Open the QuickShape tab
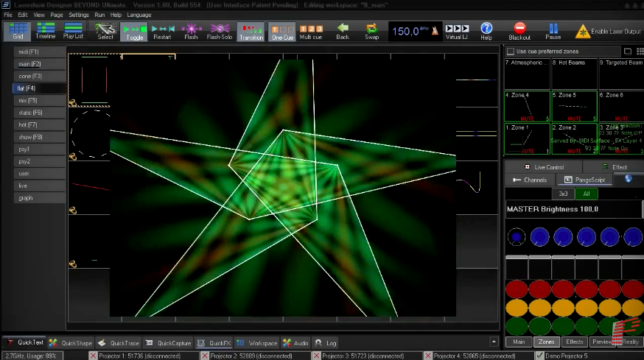This screenshot has width=644, height=360. [x=71, y=343]
